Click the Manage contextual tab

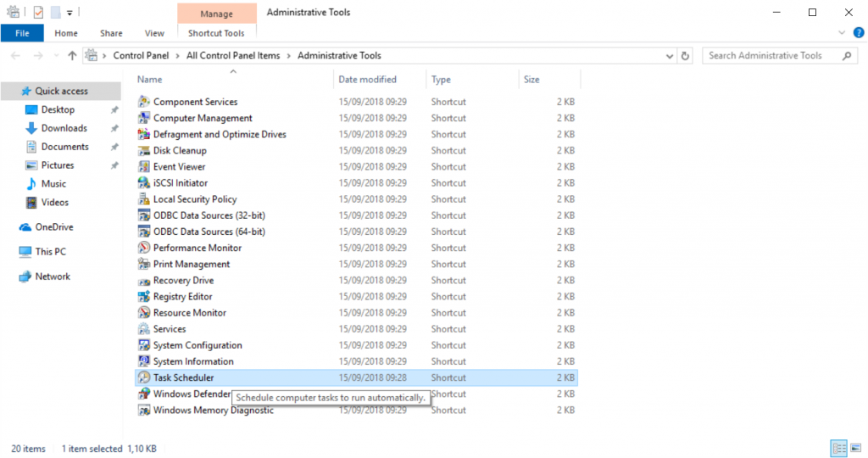[x=216, y=14]
